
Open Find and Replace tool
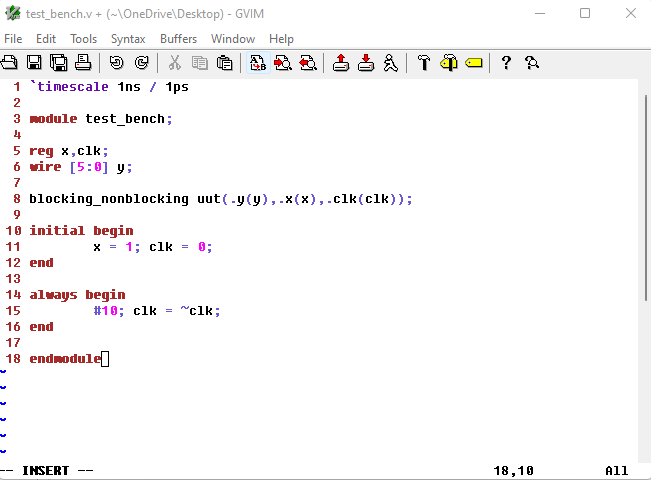pos(258,63)
